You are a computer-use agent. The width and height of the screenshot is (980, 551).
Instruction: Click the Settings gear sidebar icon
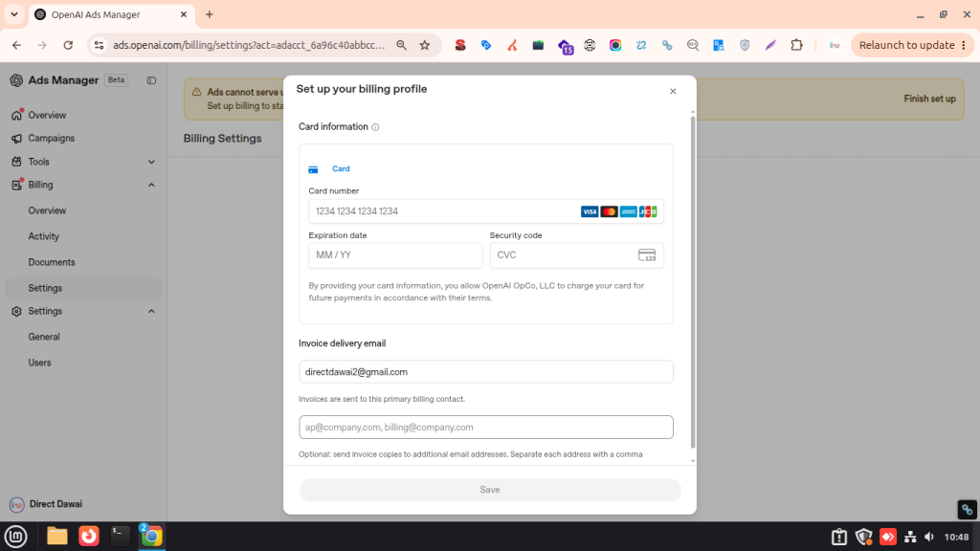coord(16,311)
